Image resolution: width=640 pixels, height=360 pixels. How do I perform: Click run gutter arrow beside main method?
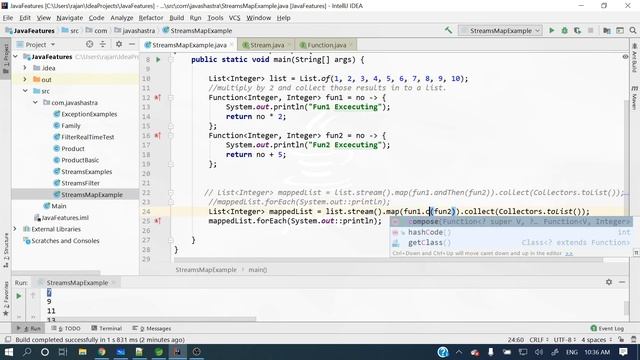pyautogui.click(x=158, y=60)
